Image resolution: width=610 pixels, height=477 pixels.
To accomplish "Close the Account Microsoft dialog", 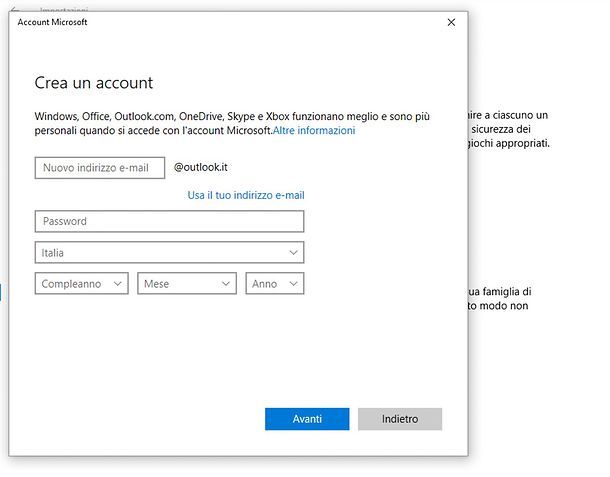I will [451, 23].
